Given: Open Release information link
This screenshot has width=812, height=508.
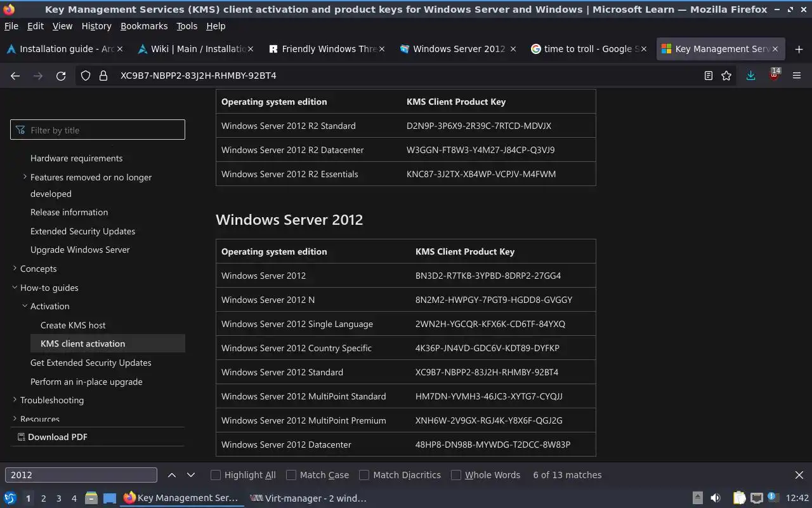Looking at the screenshot, I should [x=69, y=212].
